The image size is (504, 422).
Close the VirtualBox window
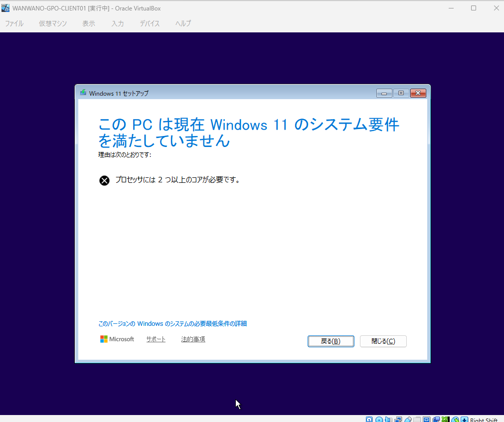tap(497, 8)
